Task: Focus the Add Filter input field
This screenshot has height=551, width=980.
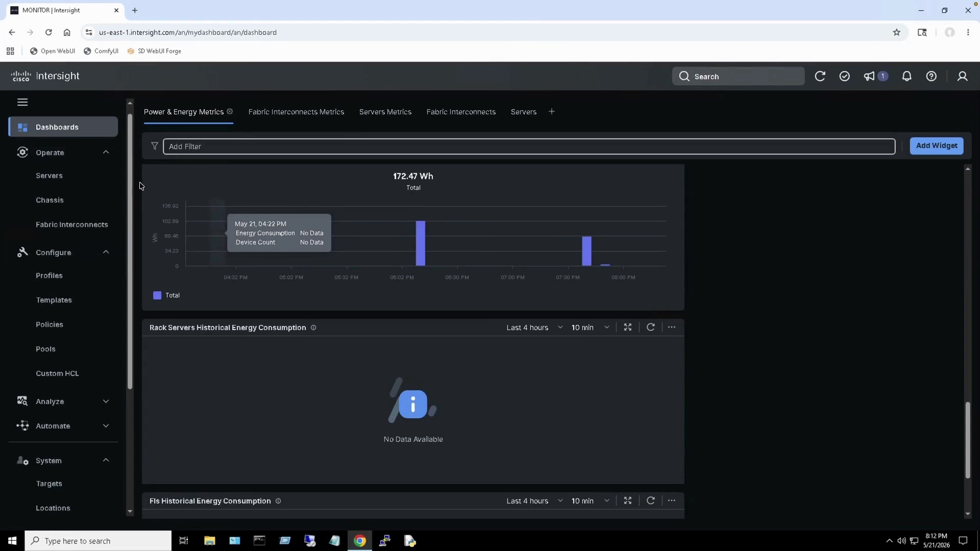Action: [529, 146]
